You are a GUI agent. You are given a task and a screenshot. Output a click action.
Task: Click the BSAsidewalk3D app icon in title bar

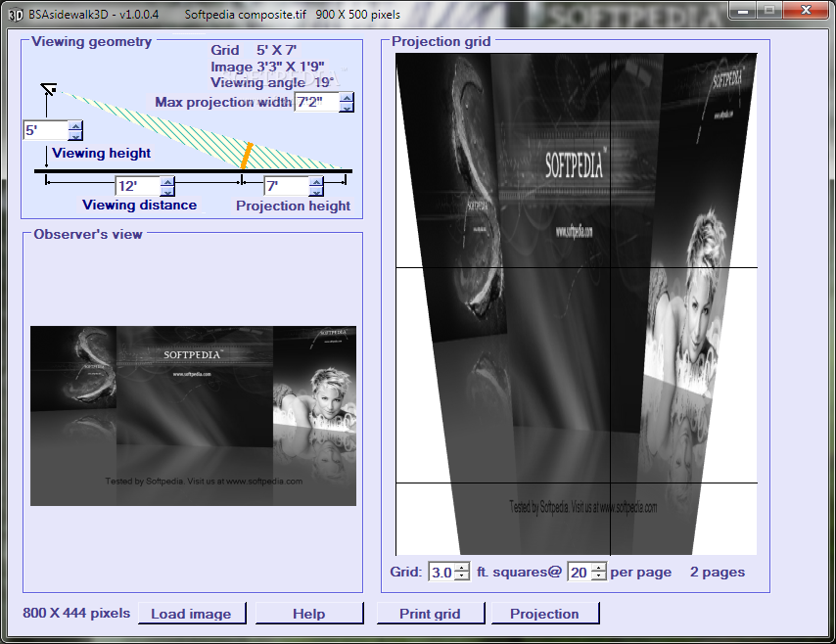click(16, 15)
